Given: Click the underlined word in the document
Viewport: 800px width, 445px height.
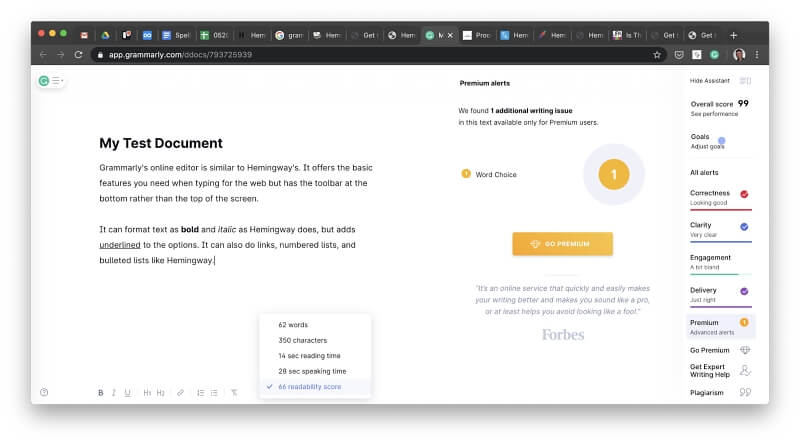Looking at the screenshot, I should tap(120, 245).
